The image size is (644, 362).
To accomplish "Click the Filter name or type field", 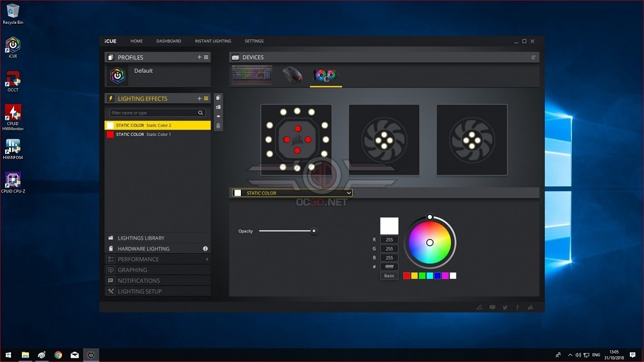I will pos(157,113).
